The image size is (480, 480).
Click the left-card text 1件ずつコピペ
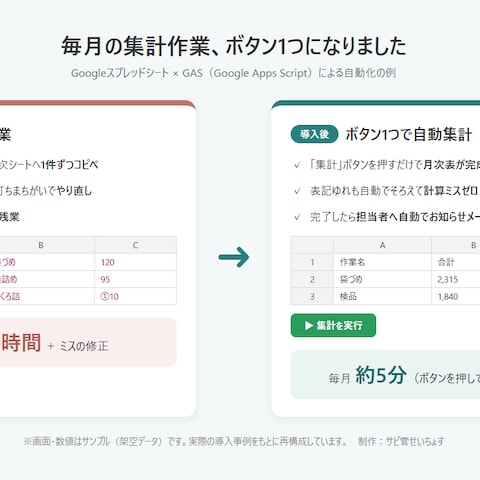pos(70,165)
